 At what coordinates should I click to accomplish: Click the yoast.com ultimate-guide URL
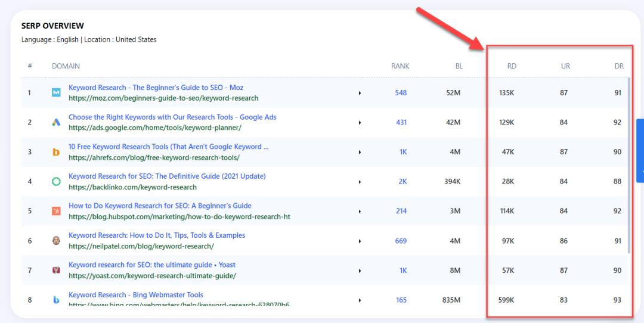click(x=153, y=276)
